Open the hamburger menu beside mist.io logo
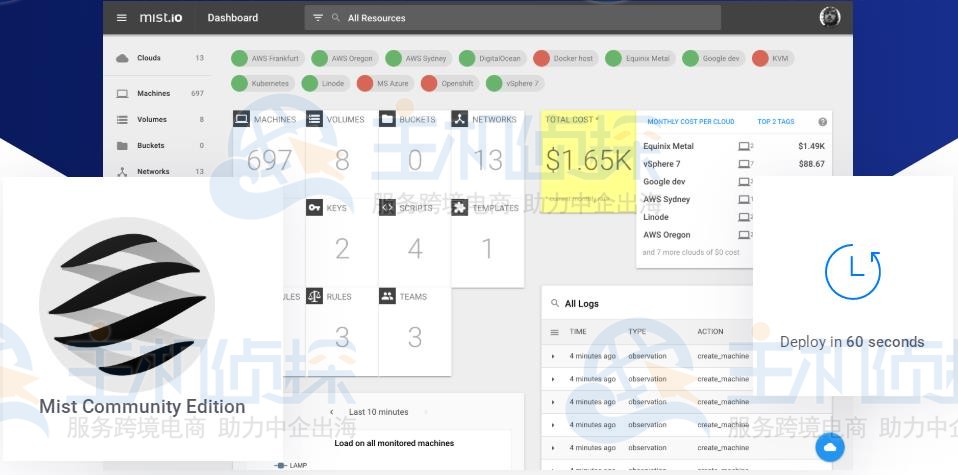Screen dimensions: 958x475 click(122, 18)
